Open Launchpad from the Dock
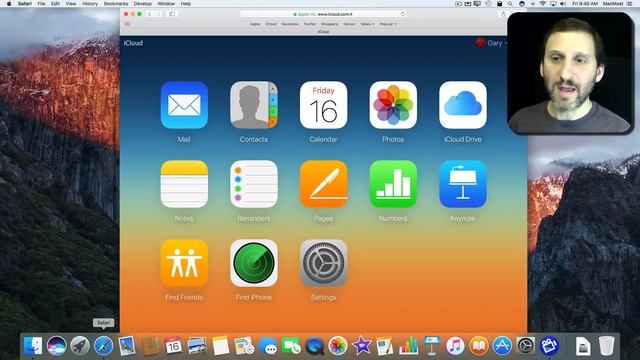This screenshot has height=360, width=640. (x=80, y=346)
